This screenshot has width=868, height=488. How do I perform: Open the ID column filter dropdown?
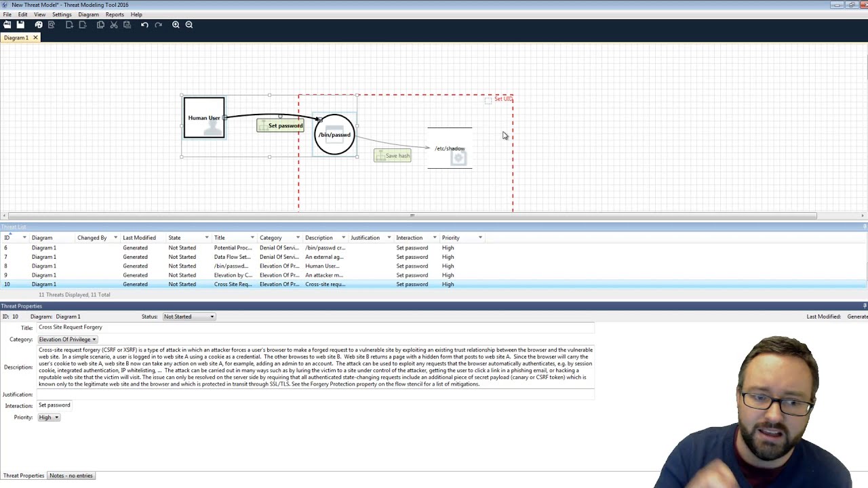(x=24, y=238)
